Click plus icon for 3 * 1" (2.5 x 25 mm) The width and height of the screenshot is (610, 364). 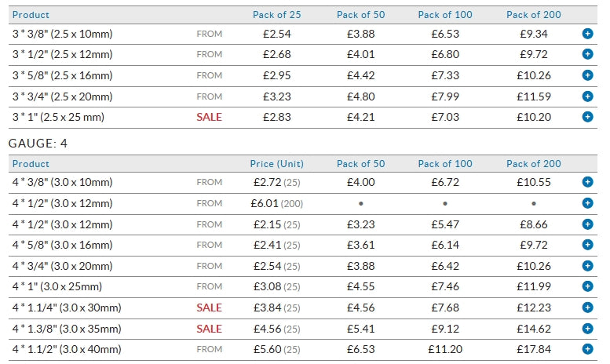[x=587, y=117]
